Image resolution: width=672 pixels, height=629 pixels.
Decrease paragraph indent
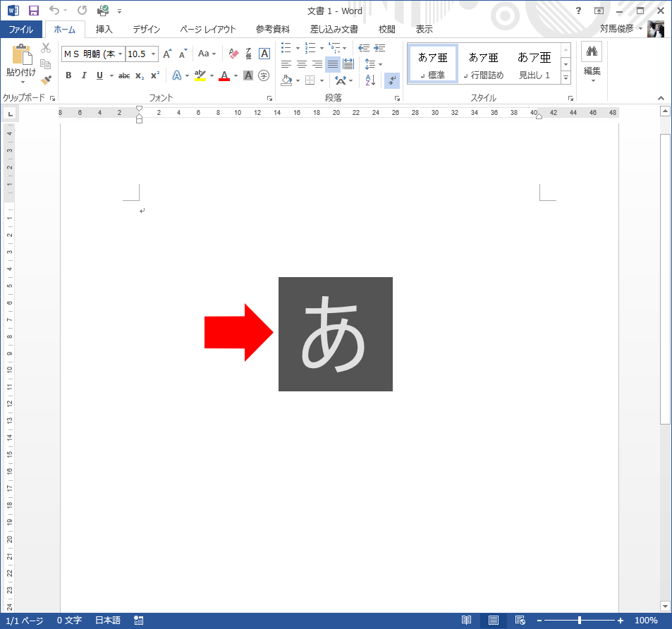(364, 47)
